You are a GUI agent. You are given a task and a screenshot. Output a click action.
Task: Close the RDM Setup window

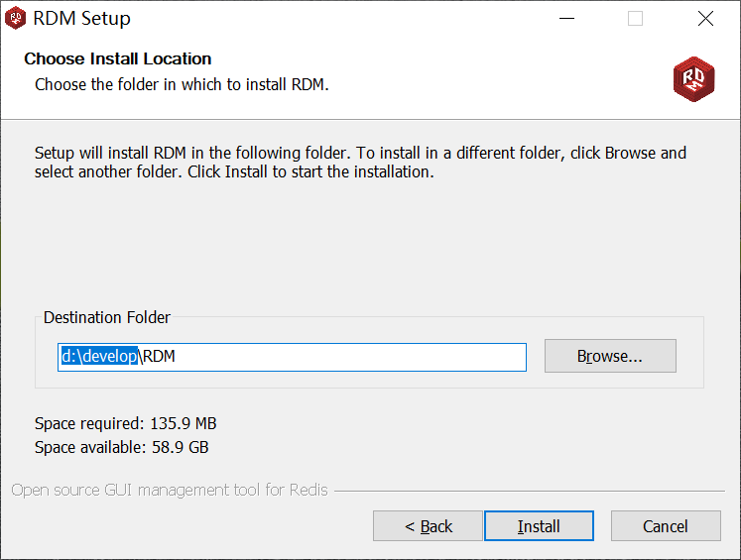[705, 19]
